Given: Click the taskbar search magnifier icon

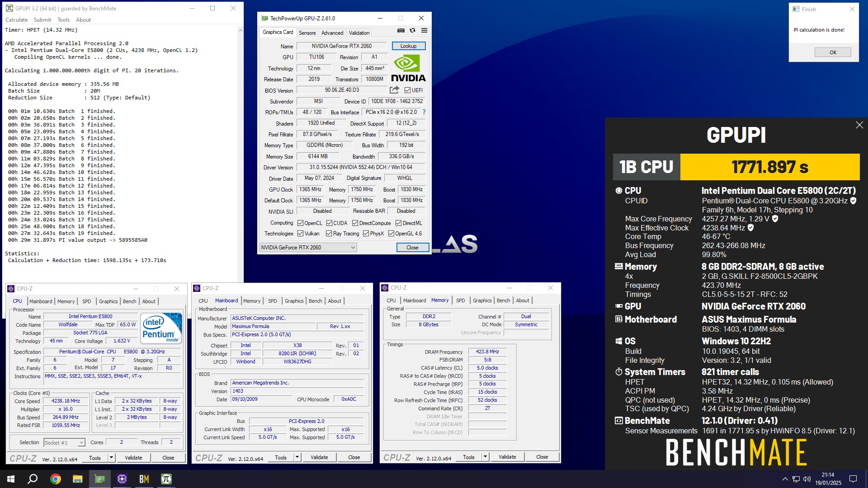Looking at the screenshot, I should (x=33, y=479).
